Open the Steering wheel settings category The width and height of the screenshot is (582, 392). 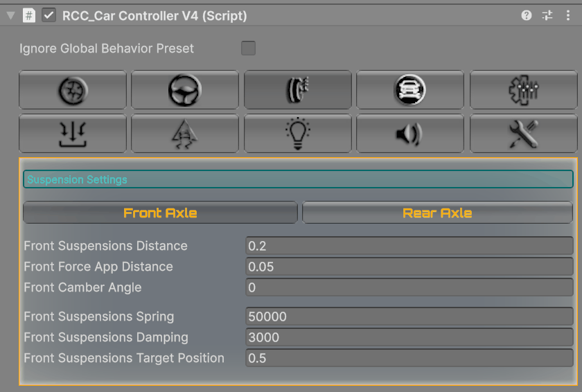(185, 90)
